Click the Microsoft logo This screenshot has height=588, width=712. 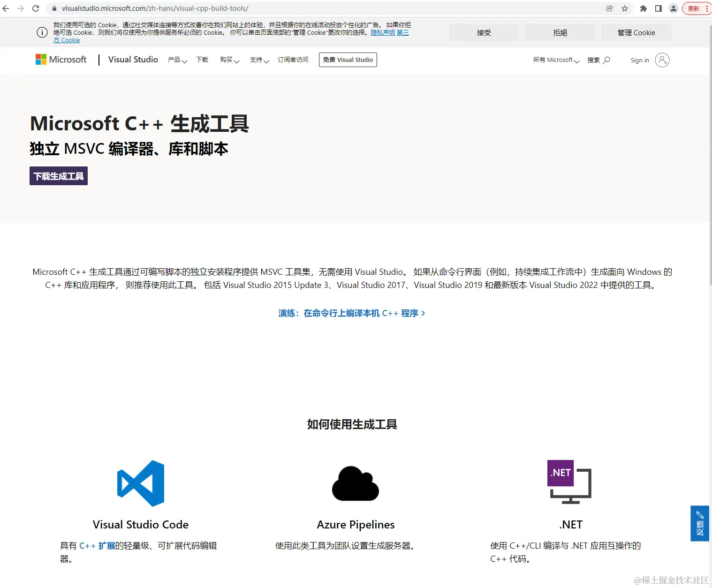click(61, 60)
